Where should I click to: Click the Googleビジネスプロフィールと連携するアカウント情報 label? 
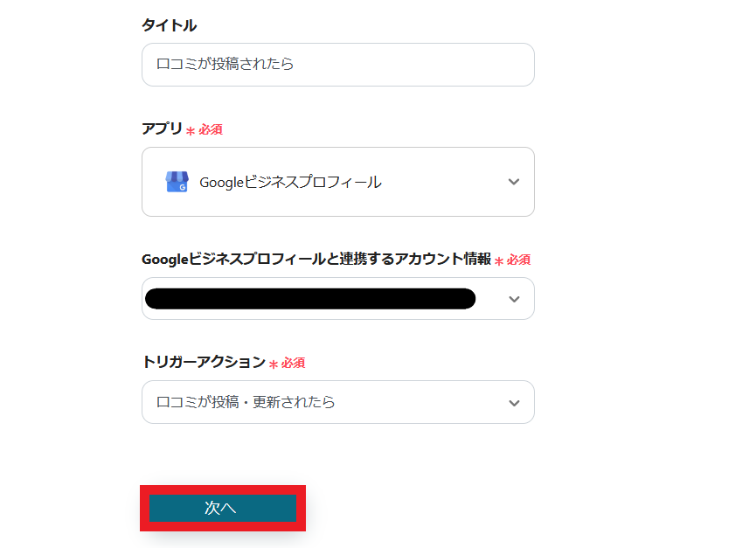tap(316, 259)
